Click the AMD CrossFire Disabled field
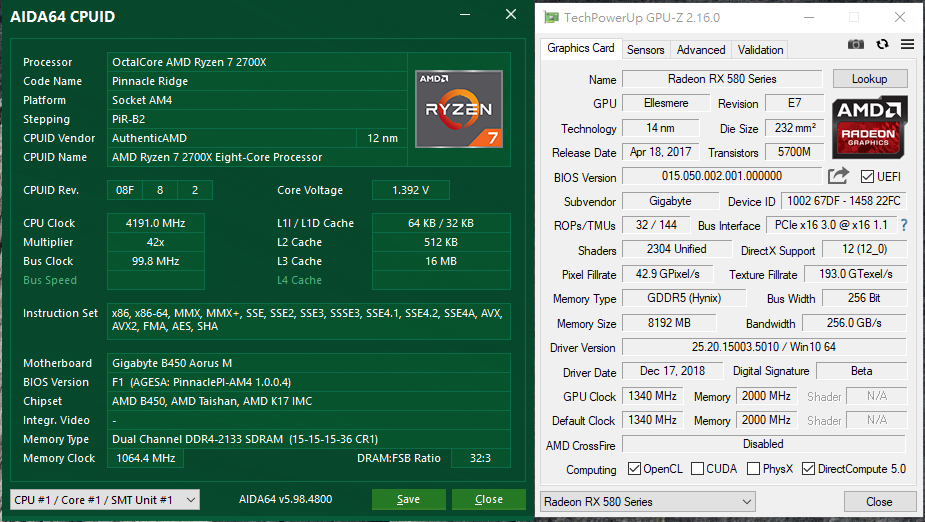 pos(763,444)
